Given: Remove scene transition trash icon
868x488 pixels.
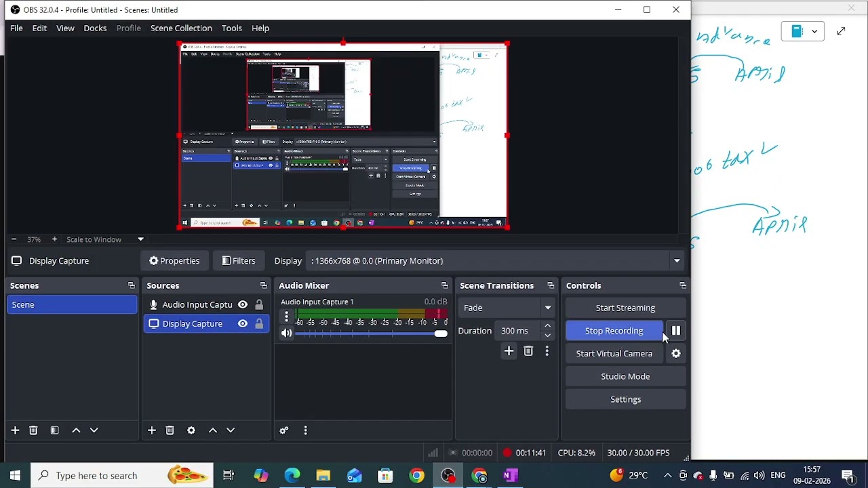Looking at the screenshot, I should point(528,351).
